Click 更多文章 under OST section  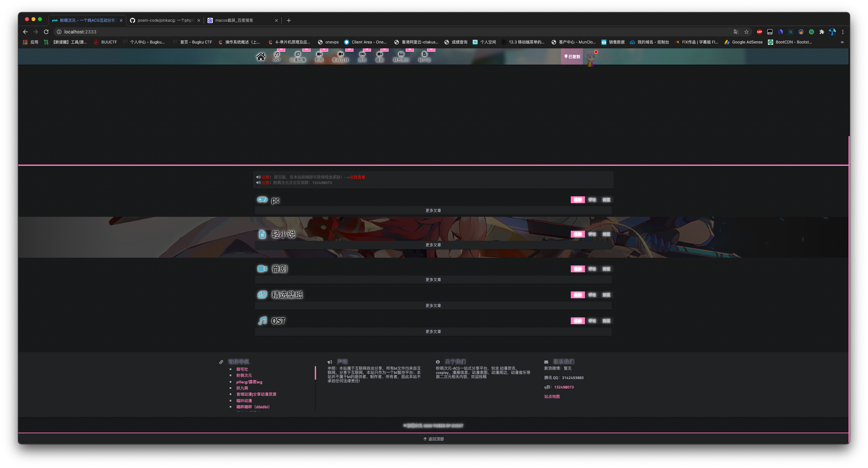pos(433,331)
